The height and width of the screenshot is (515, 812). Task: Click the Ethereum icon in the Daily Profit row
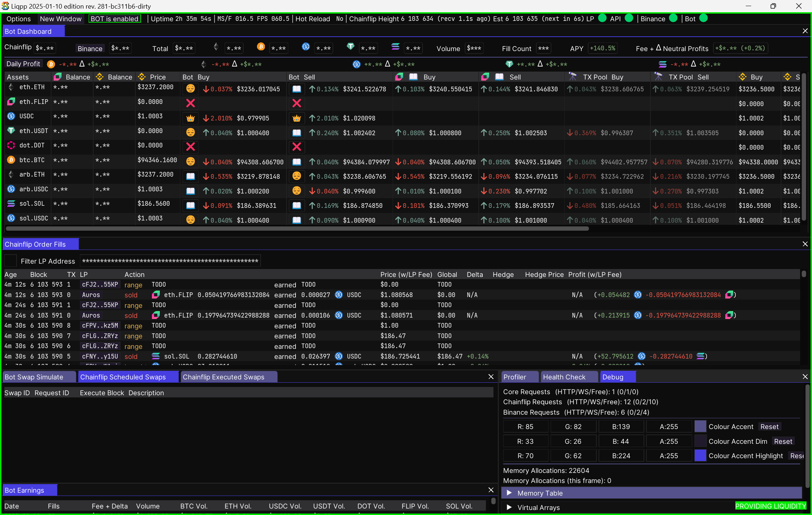point(204,64)
